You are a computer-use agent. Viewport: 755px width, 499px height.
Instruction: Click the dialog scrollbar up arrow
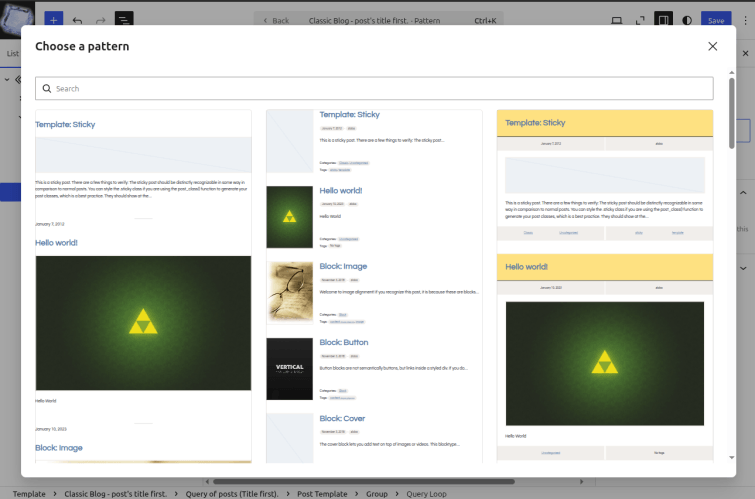point(731,73)
